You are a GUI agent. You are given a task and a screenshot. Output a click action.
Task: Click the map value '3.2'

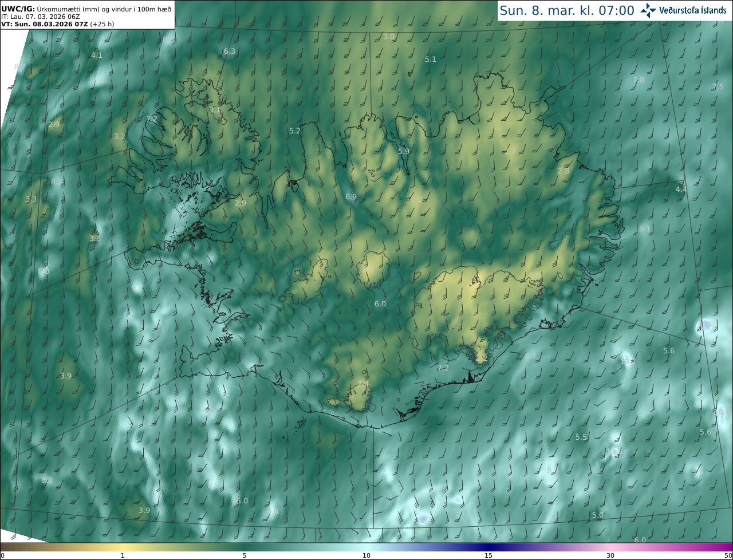pos(120,136)
